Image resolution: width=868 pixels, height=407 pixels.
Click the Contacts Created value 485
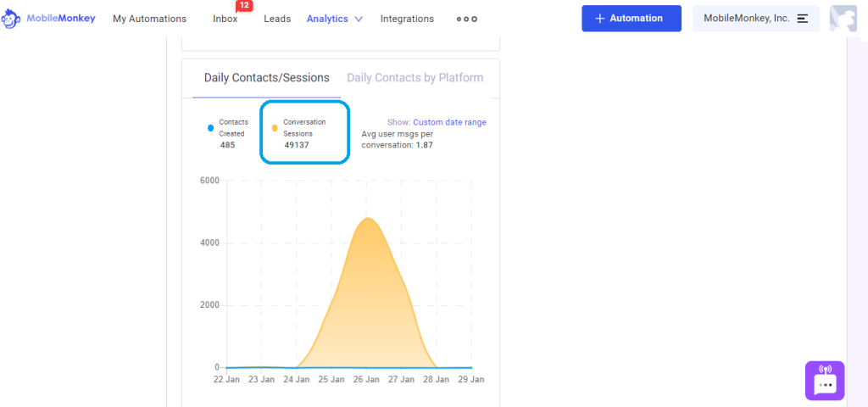pos(227,145)
